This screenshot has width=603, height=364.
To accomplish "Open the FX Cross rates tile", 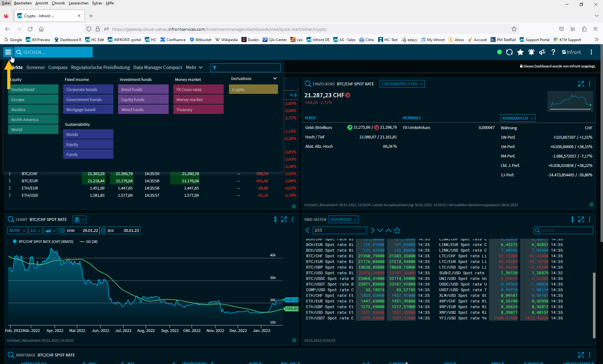I will point(198,89).
